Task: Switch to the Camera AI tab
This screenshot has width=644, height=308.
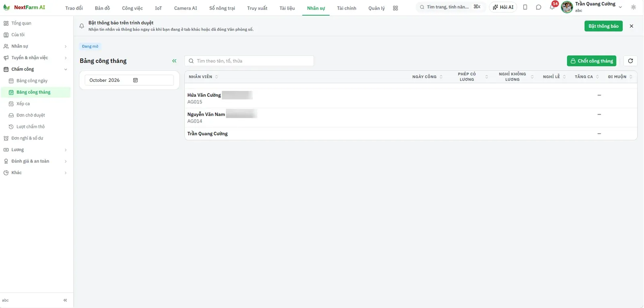Action: tap(186, 8)
